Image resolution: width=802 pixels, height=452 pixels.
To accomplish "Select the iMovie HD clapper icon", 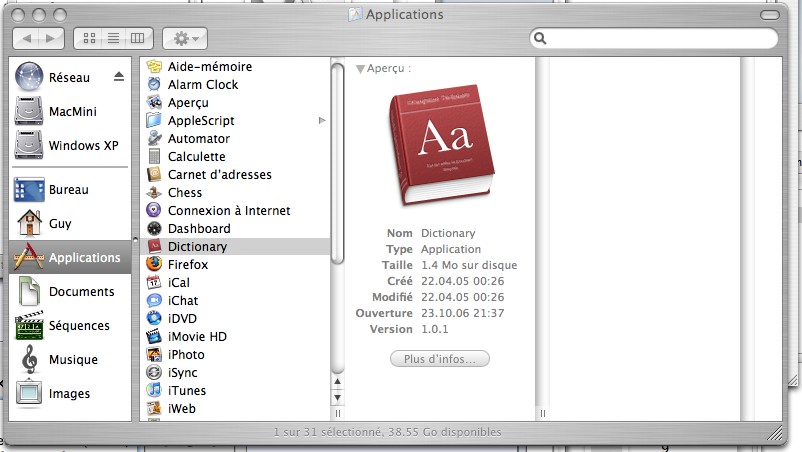I will click(154, 336).
